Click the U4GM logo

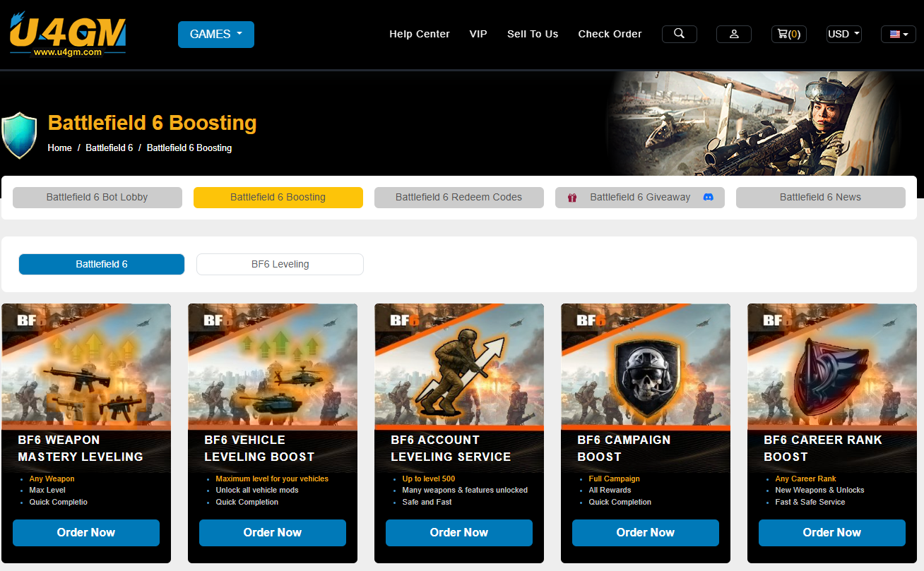pos(68,34)
